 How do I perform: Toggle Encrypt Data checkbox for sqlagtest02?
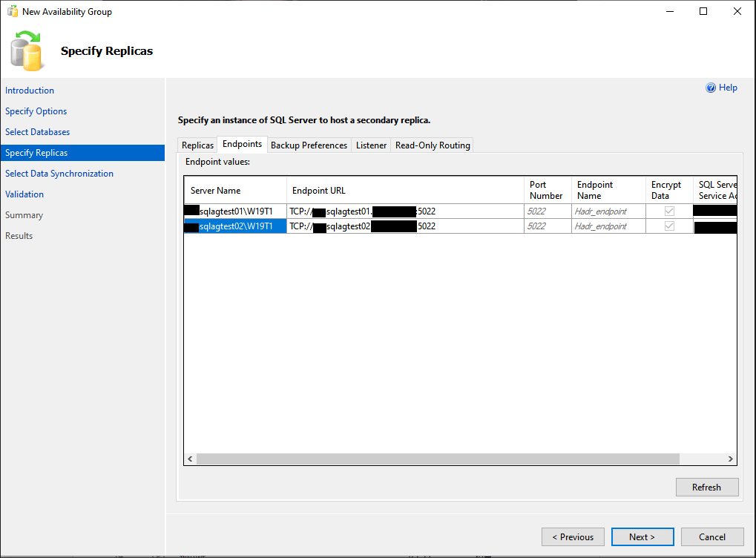[669, 226]
